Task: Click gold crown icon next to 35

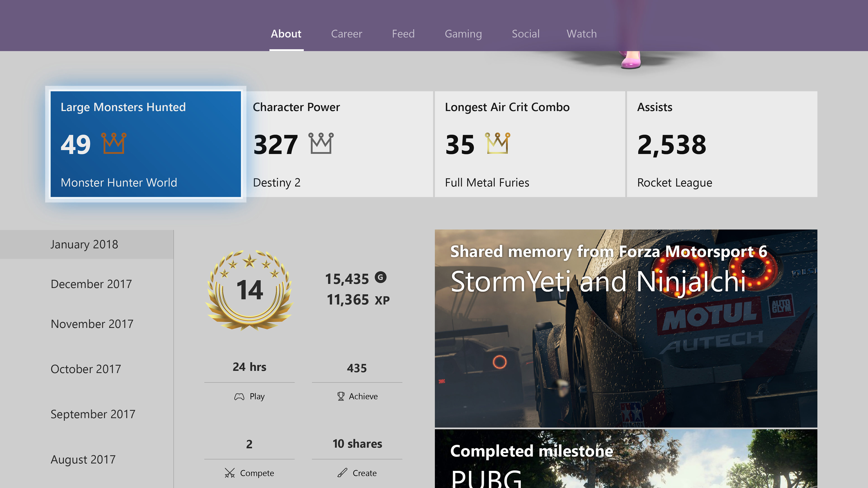Action: point(498,143)
